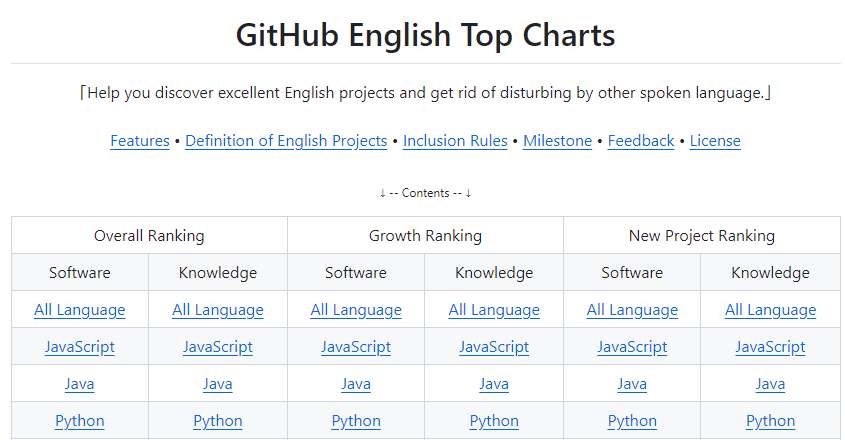Open Python under Overall Ranking Software
Screen dimensions: 845x440
(80, 421)
